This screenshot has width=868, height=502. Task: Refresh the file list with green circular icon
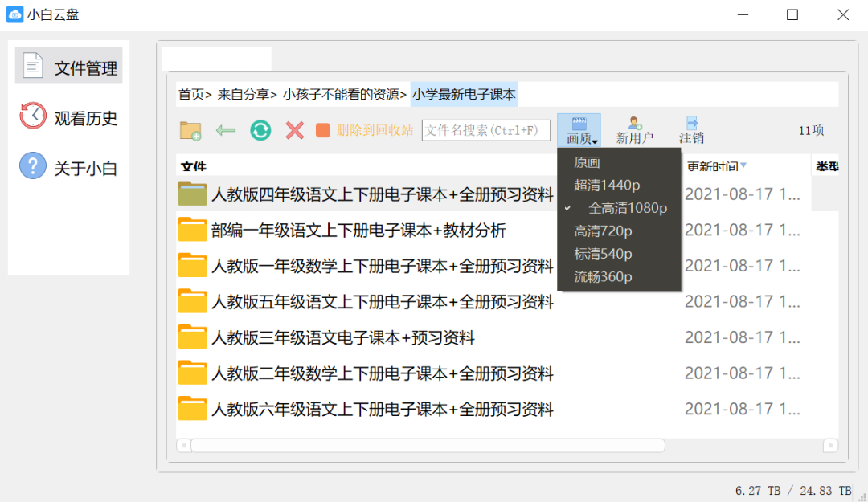(260, 131)
